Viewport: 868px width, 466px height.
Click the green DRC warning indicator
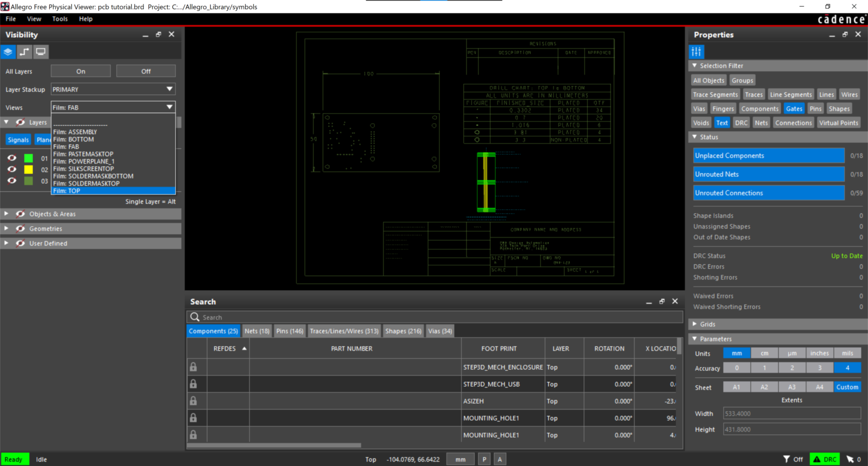coord(824,459)
